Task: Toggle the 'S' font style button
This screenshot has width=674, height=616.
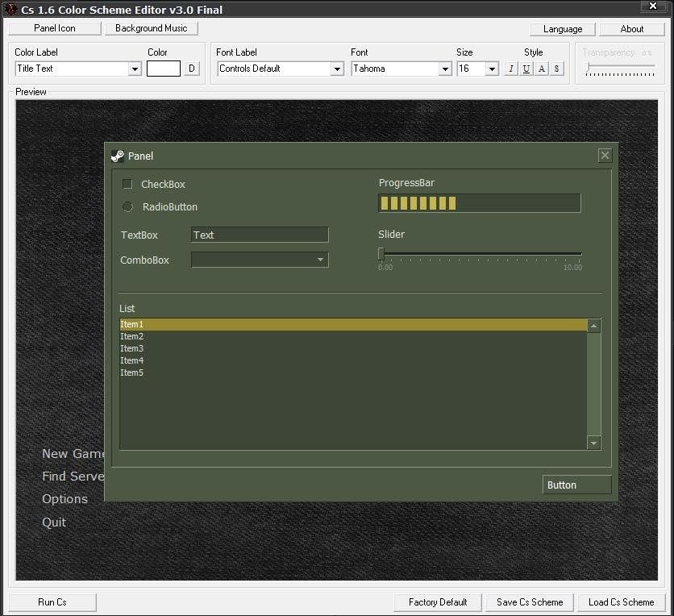Action: click(556, 69)
